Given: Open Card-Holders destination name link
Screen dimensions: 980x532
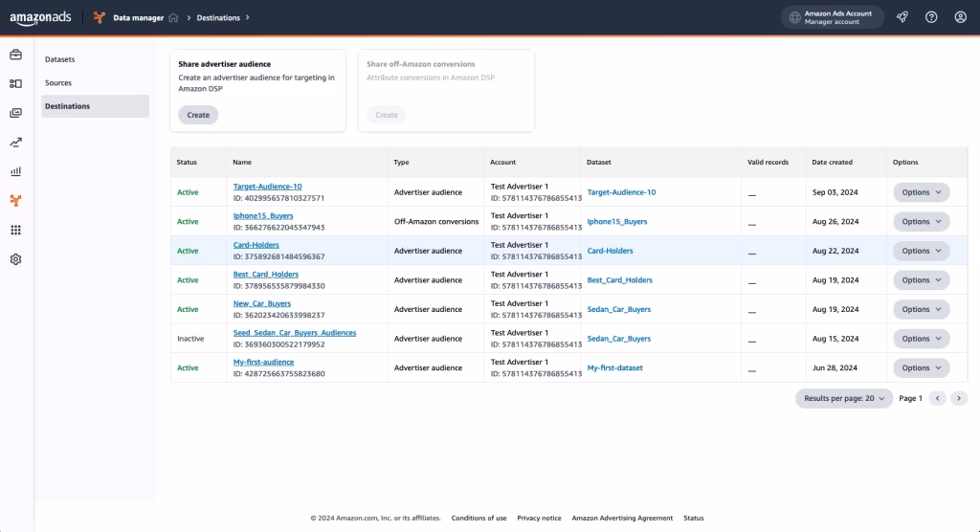Looking at the screenshot, I should [256, 245].
